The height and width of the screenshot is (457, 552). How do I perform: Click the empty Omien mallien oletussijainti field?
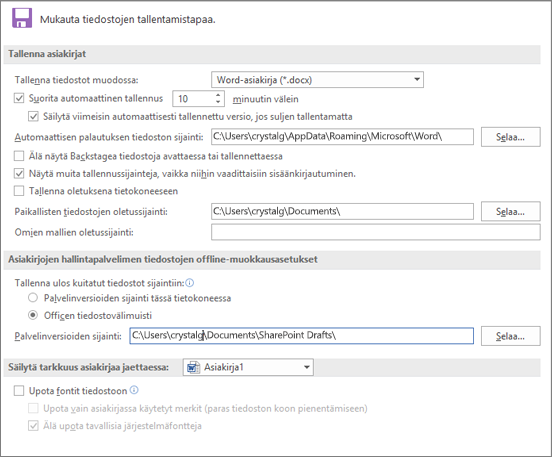(376, 232)
